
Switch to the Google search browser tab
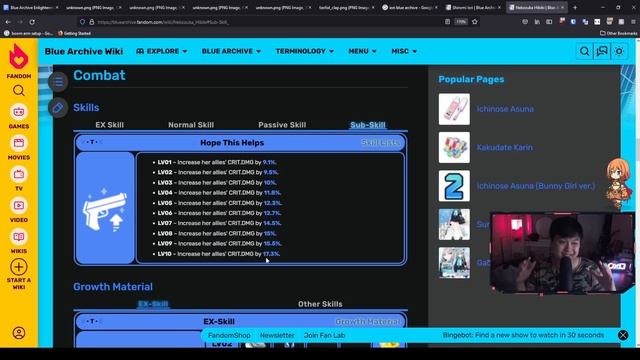pos(410,7)
